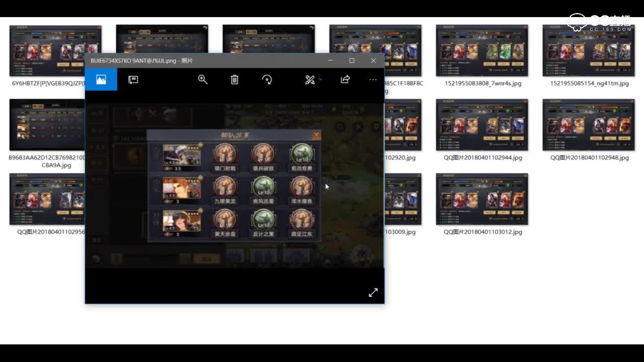Click the file name starting with B9683AA62D12CB
The width and height of the screenshot is (644, 362).
pos(47,161)
